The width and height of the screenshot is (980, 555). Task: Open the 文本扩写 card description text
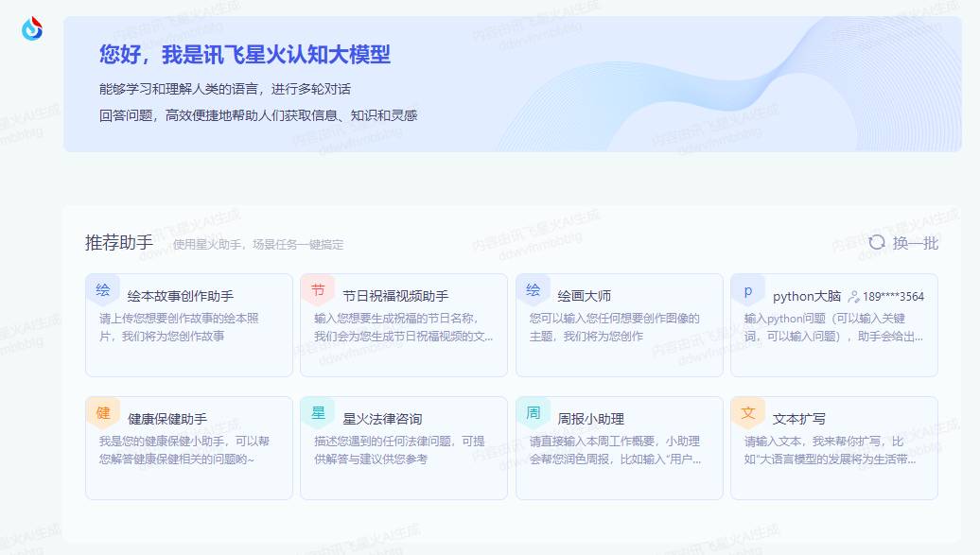(830, 450)
